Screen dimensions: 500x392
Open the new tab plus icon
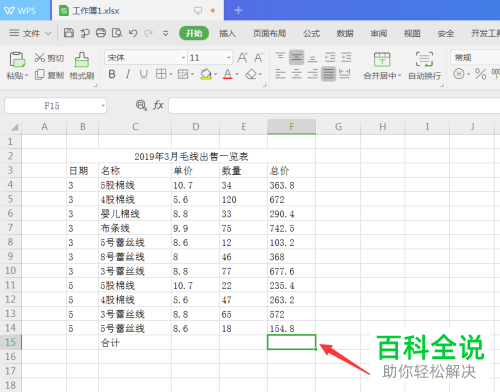click(238, 10)
